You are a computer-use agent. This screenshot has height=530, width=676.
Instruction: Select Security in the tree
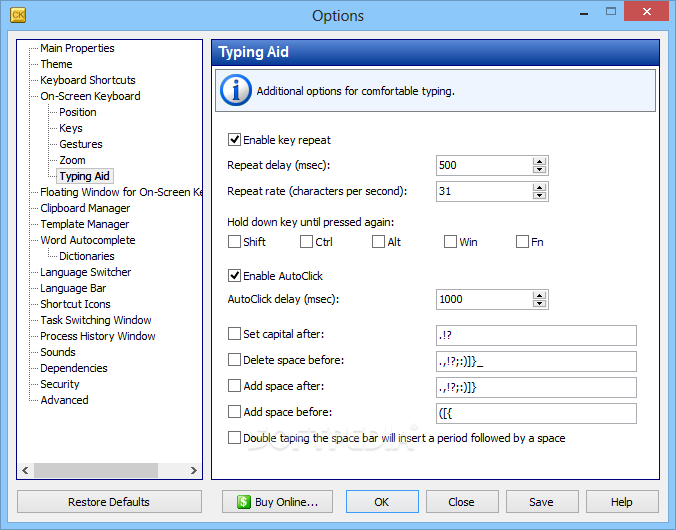pyautogui.click(x=60, y=384)
